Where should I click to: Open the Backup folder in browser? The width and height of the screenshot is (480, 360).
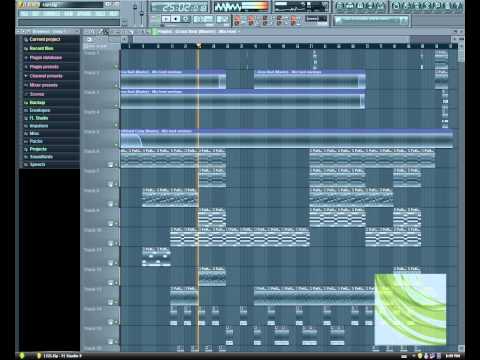click(37, 102)
